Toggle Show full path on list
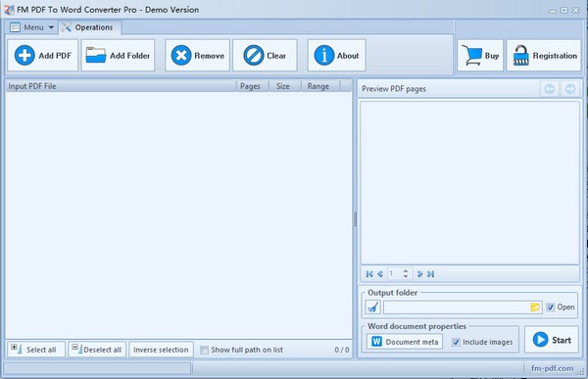The image size is (588, 379). click(x=205, y=350)
